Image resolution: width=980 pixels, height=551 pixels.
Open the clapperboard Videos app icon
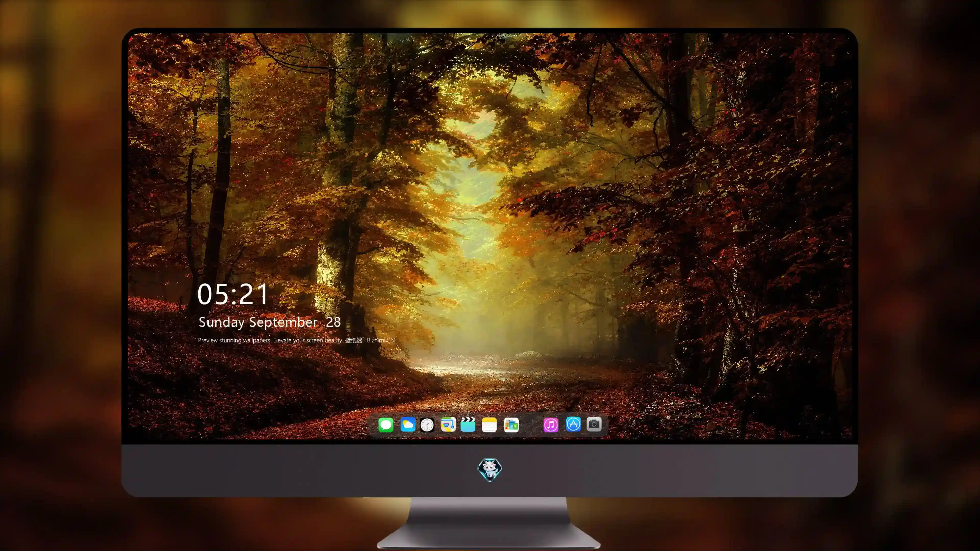pyautogui.click(x=468, y=424)
